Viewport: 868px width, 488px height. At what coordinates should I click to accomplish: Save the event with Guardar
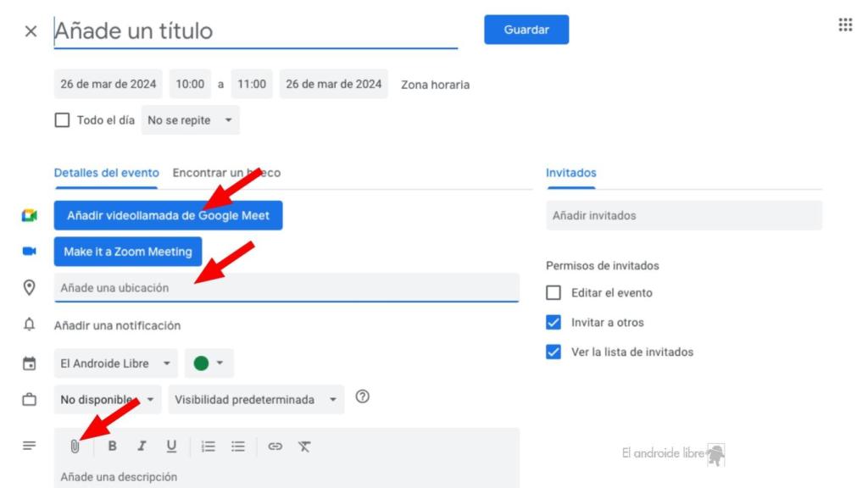[x=526, y=30]
